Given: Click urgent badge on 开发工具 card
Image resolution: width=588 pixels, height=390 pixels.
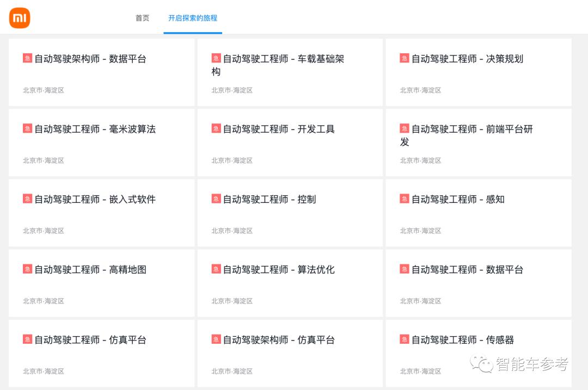Looking at the screenshot, I should click(216, 128).
